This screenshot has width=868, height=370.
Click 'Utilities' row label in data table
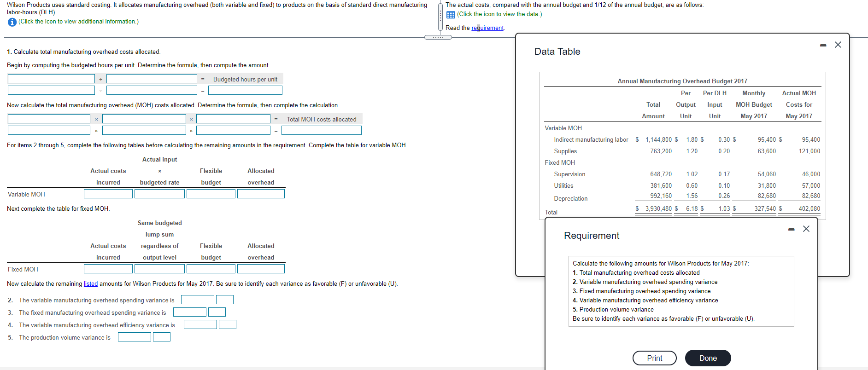(563, 186)
